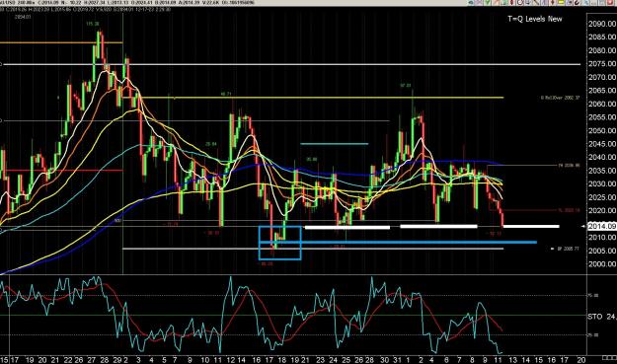This screenshot has width=617, height=364.
Task: Click the 2085.00 price axis label
Action: 602,36
